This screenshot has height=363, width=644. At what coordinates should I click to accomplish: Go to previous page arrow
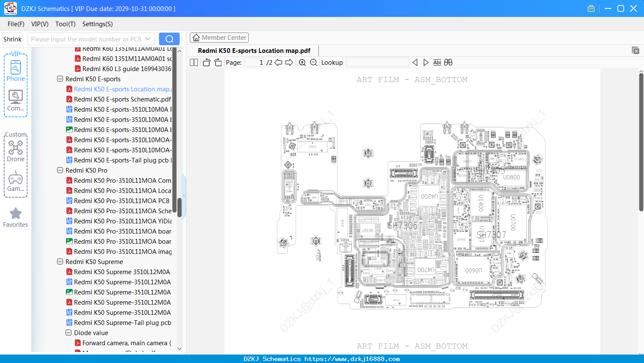(x=278, y=63)
